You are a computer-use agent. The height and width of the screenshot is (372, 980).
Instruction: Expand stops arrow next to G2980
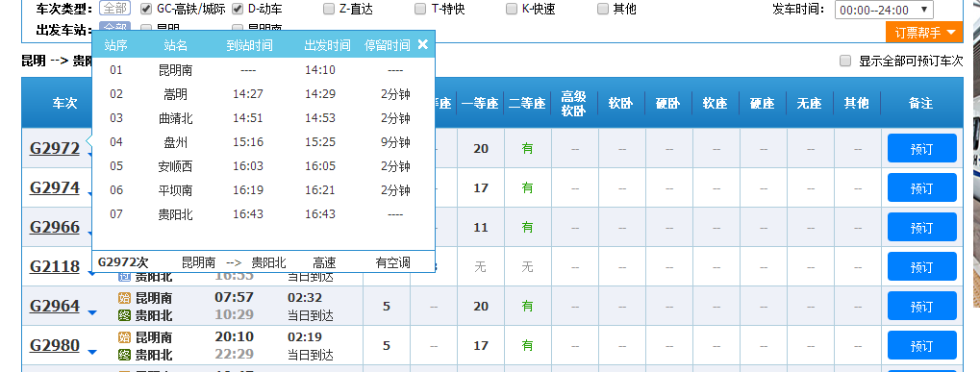92,352
